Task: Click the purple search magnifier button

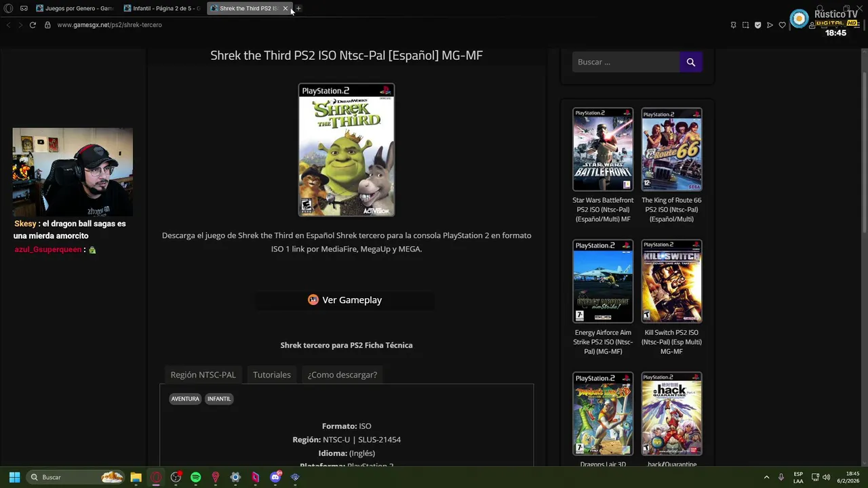Action: tap(690, 62)
